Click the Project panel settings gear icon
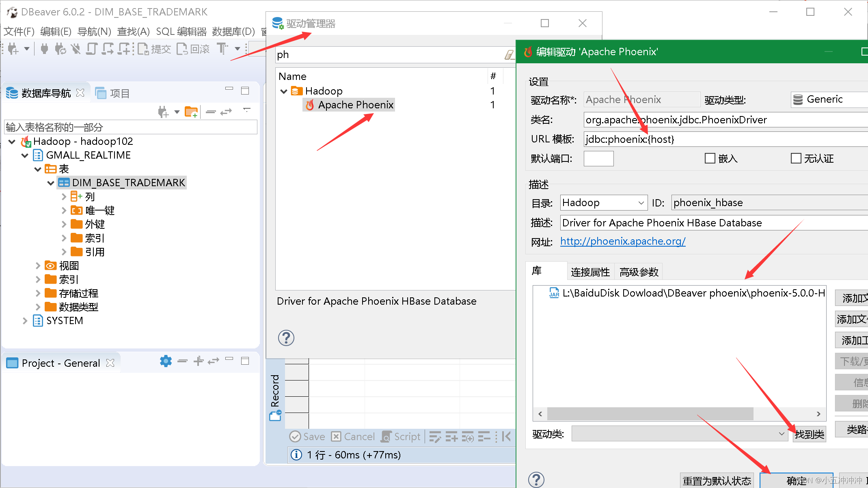The height and width of the screenshot is (488, 868). click(x=166, y=361)
